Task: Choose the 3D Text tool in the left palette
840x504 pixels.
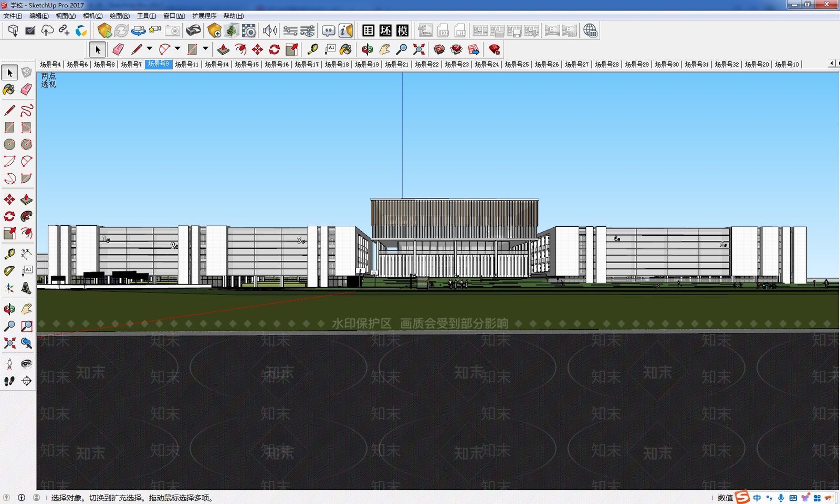Action: 27,288
